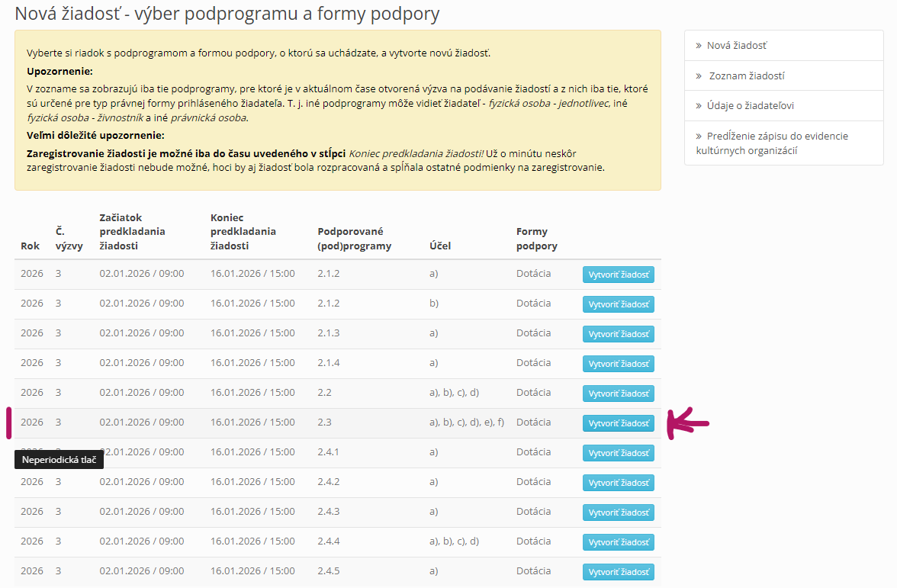Click Vytvoriť žiadosť for subprogram 2.1.3
Image resolution: width=897 pixels, height=588 pixels.
pyautogui.click(x=618, y=334)
